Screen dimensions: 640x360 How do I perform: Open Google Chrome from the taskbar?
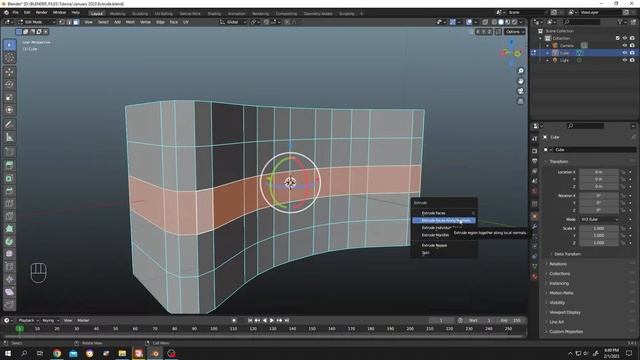coord(57,353)
